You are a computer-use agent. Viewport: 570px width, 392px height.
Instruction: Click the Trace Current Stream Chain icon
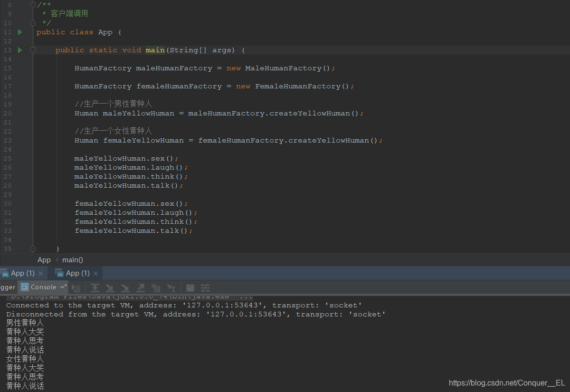[205, 287]
